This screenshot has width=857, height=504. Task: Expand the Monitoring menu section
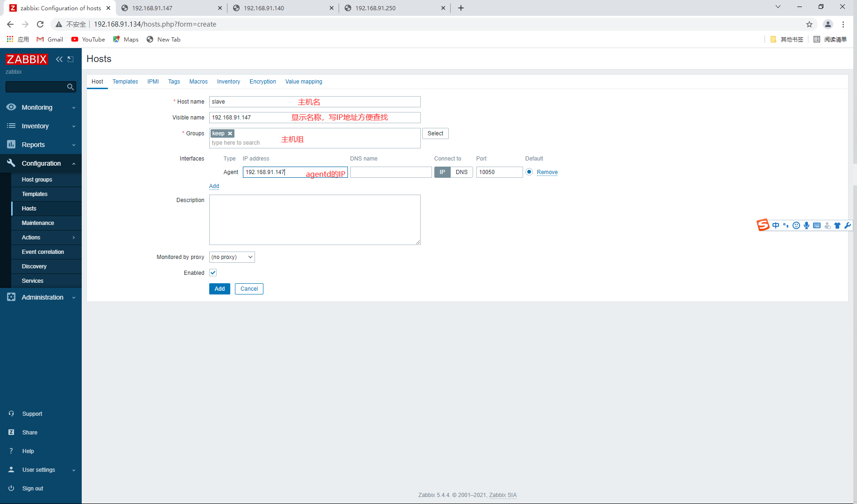(x=74, y=108)
